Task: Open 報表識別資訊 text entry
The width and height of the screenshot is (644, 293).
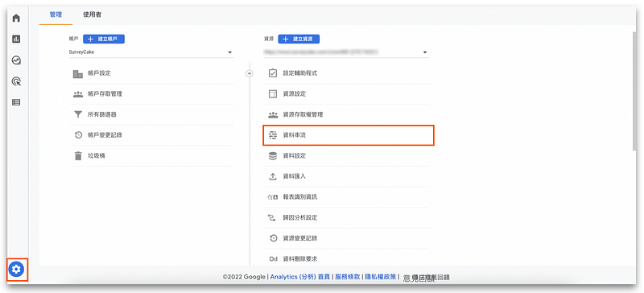Action: coord(299,197)
